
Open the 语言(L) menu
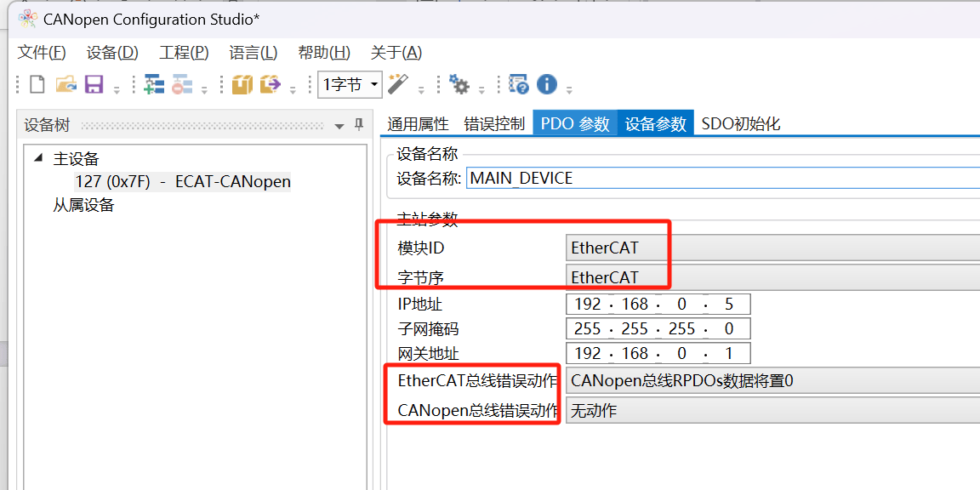(254, 53)
